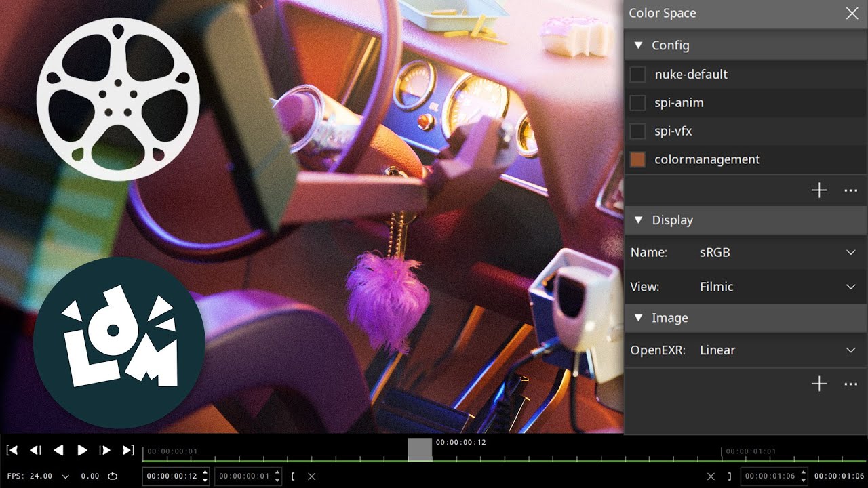Open the OpenEXR Linear dropdown
Viewport: 868px width, 488px height.
point(778,350)
